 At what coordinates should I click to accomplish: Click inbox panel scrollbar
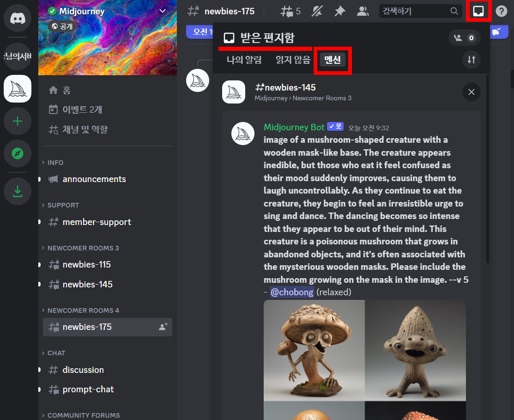click(x=488, y=169)
